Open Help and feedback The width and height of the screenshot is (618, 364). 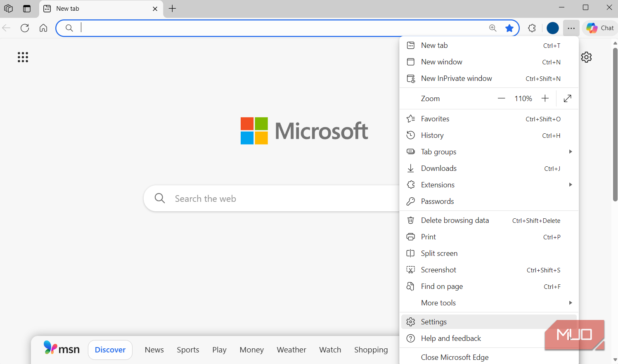tap(489, 338)
